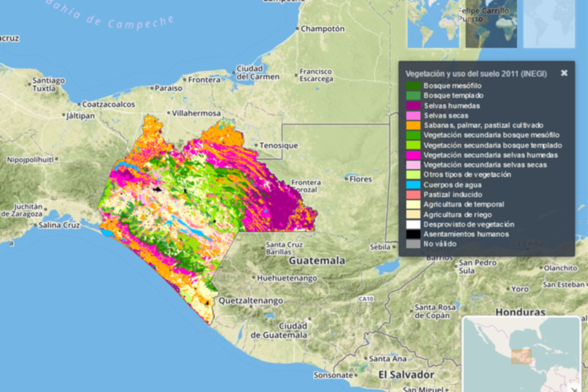Click the Olanchito city label
Image resolution: width=588 pixels, height=392 pixels.
560,268
